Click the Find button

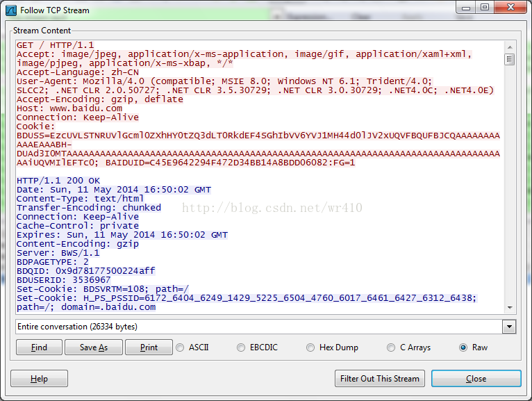click(x=39, y=347)
